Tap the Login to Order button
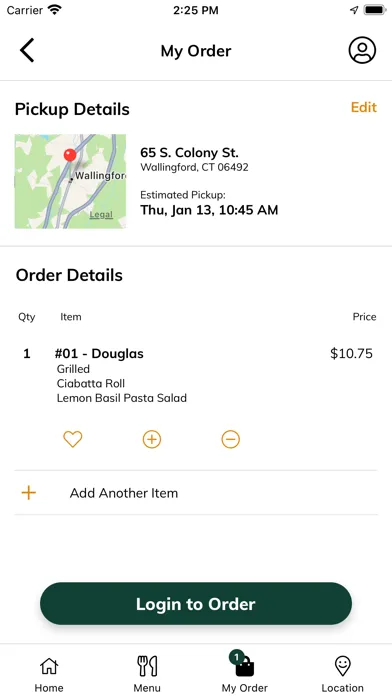 (196, 604)
